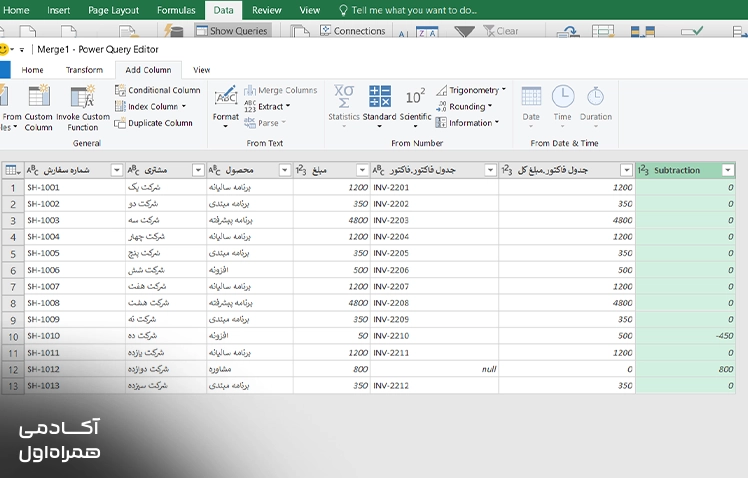The height and width of the screenshot is (478, 748).
Task: Click the smiley feedback icon
Action: click(x=3, y=49)
